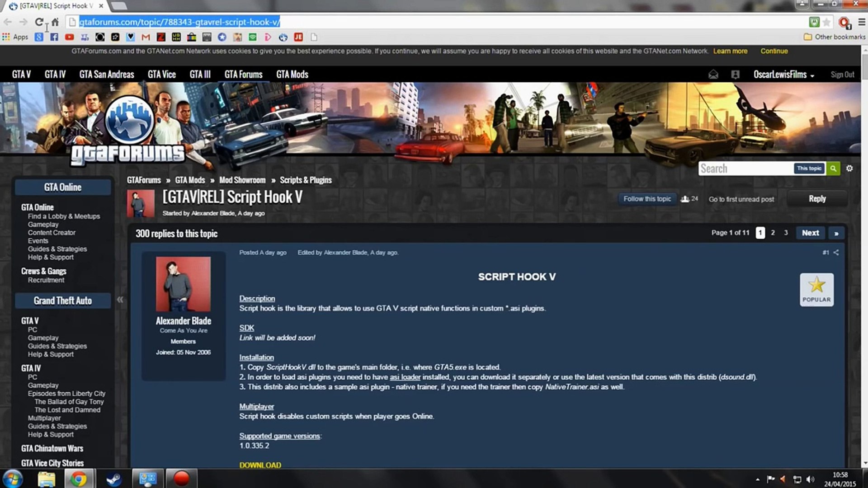The image size is (868, 488).
Task: Jump to last page using » button
Action: pos(836,233)
